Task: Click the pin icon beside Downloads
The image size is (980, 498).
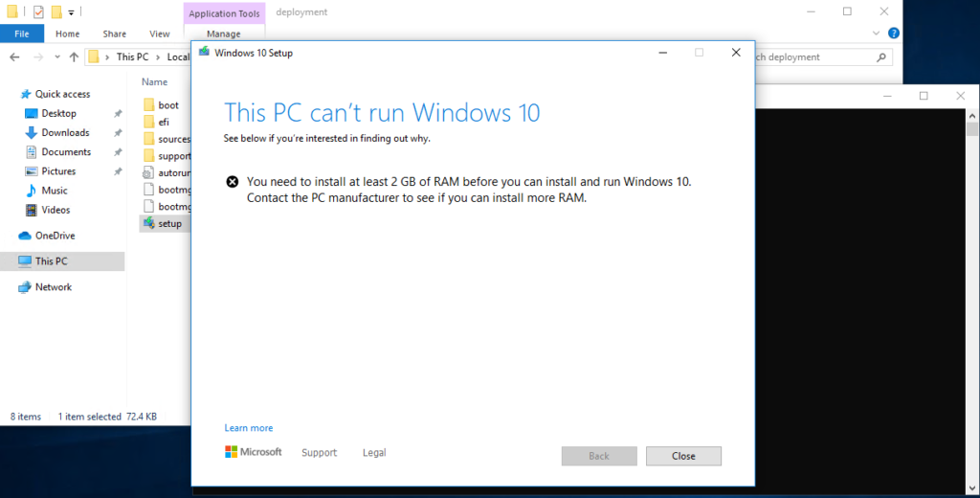Action: coord(118,132)
